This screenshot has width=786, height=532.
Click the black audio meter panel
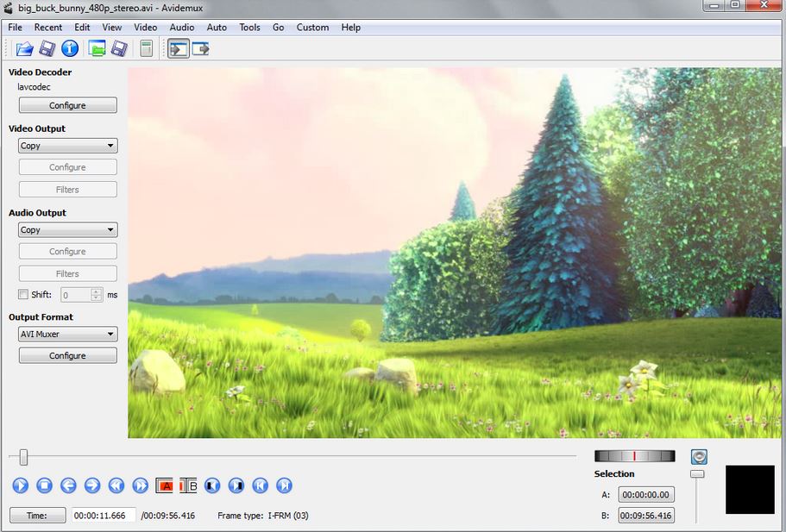tap(750, 490)
